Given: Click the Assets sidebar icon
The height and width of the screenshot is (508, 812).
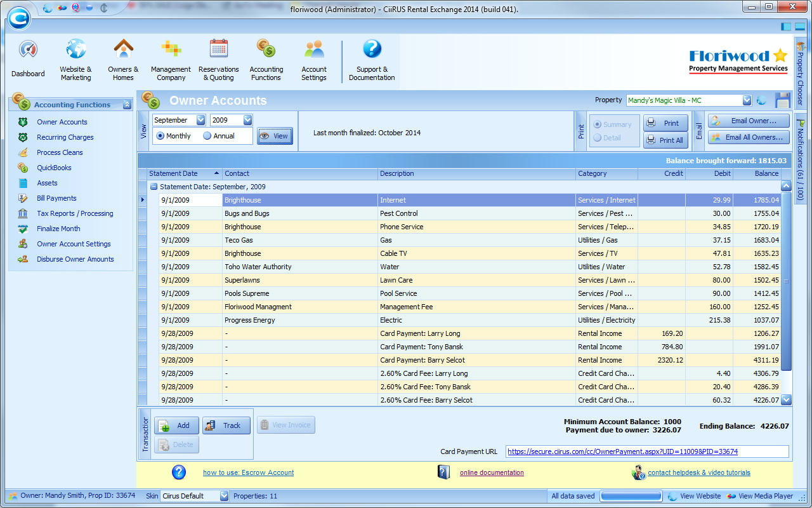Looking at the screenshot, I should (23, 183).
